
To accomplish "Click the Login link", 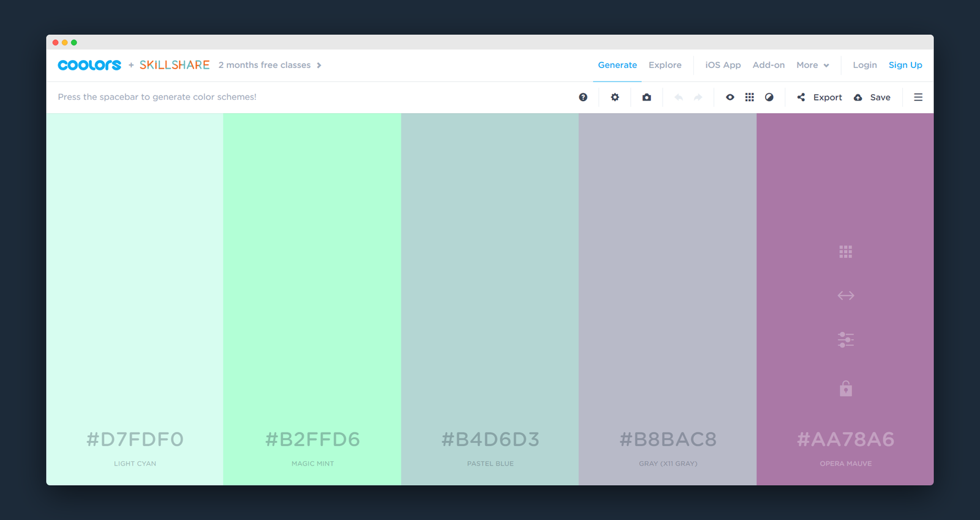I will (865, 65).
